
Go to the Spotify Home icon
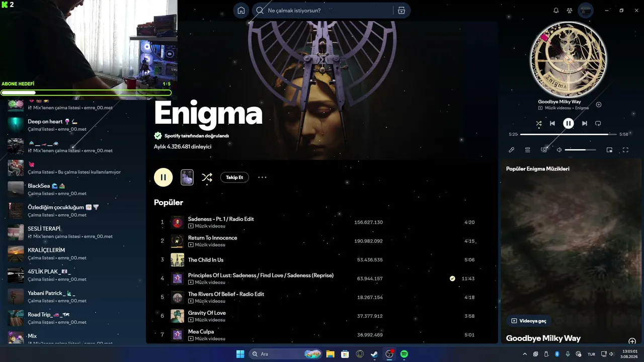pyautogui.click(x=241, y=11)
